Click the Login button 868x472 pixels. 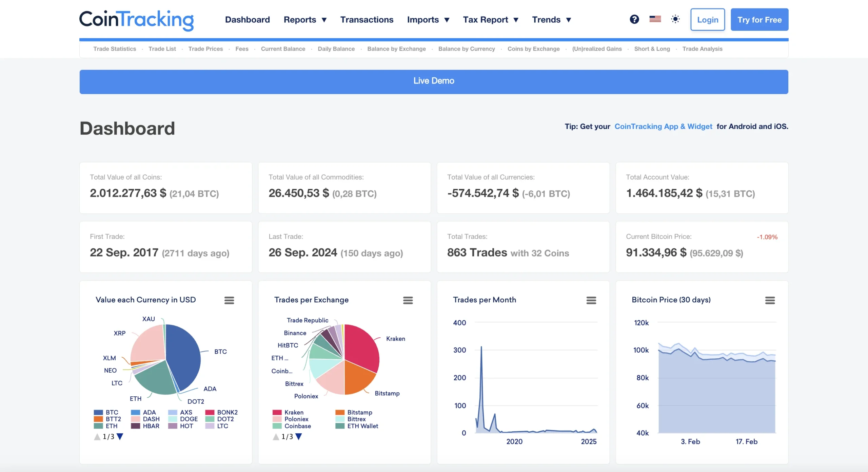click(x=708, y=20)
